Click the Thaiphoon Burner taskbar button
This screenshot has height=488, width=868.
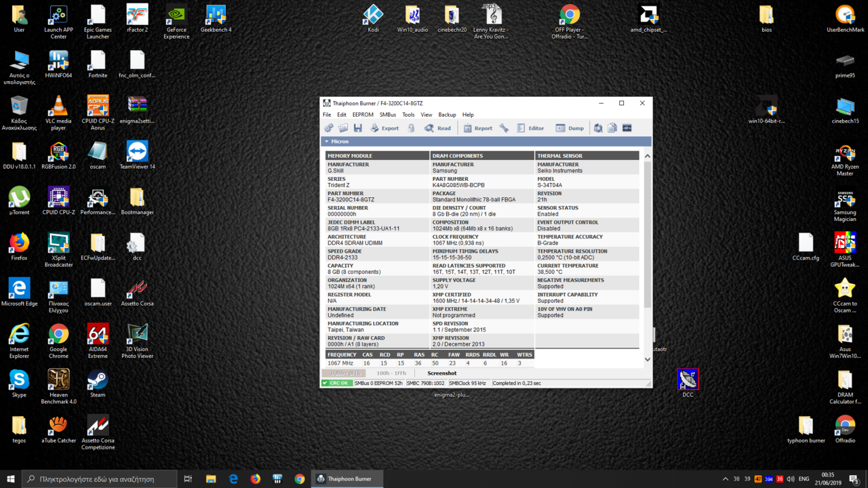pyautogui.click(x=347, y=479)
